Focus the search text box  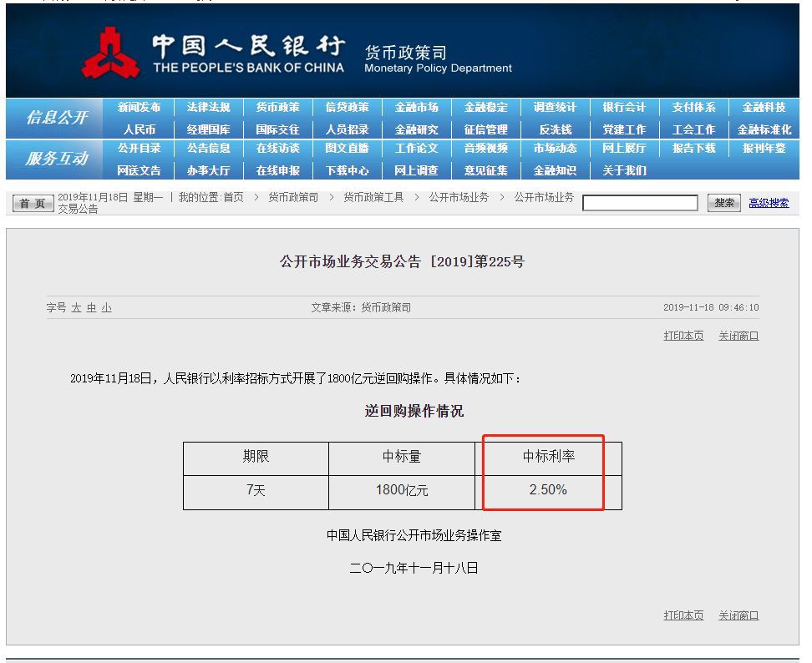tap(640, 203)
